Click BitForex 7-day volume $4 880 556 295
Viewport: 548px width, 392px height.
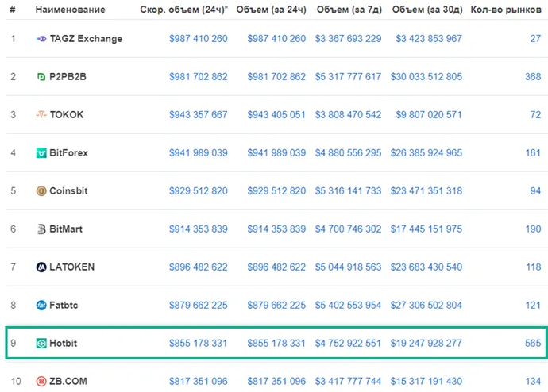(348, 153)
